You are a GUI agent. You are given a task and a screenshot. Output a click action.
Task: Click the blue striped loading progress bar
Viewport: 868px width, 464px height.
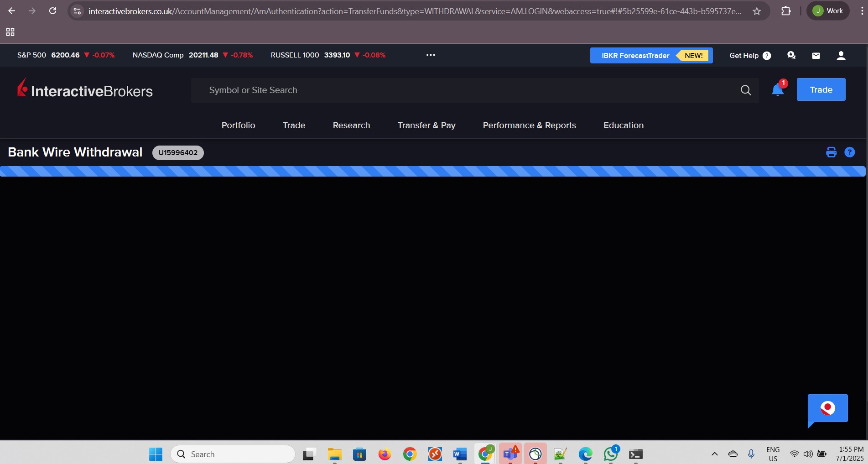point(433,171)
